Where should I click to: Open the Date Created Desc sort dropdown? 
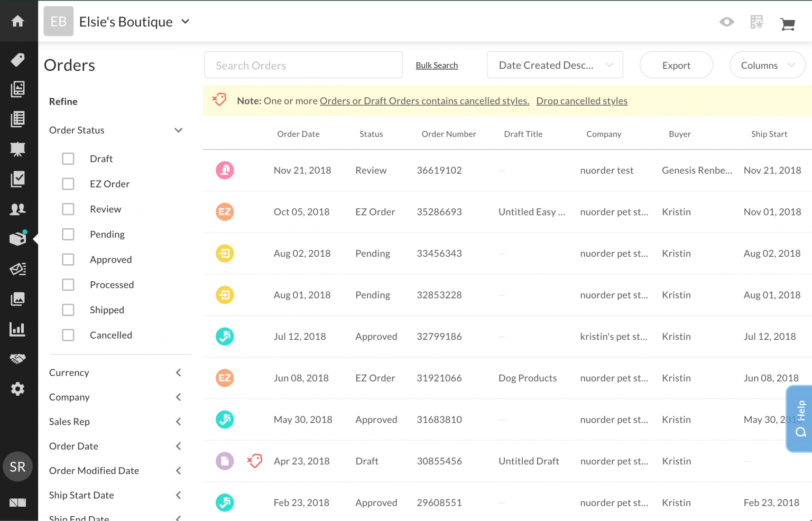pos(555,64)
